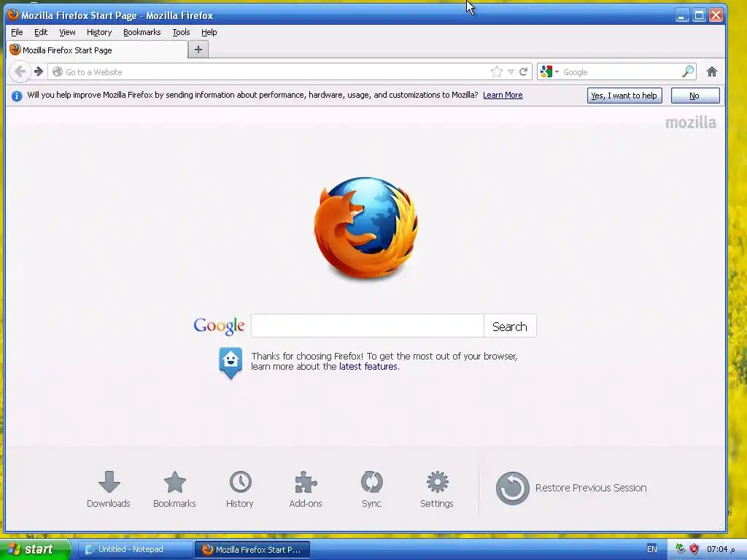The height and width of the screenshot is (560, 747).
Task: Open the File menu
Action: click(x=17, y=32)
